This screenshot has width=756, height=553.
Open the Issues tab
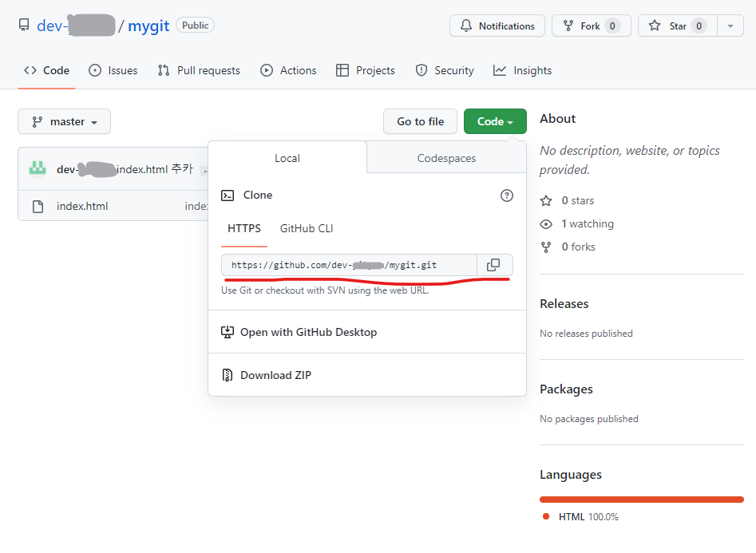click(x=113, y=70)
